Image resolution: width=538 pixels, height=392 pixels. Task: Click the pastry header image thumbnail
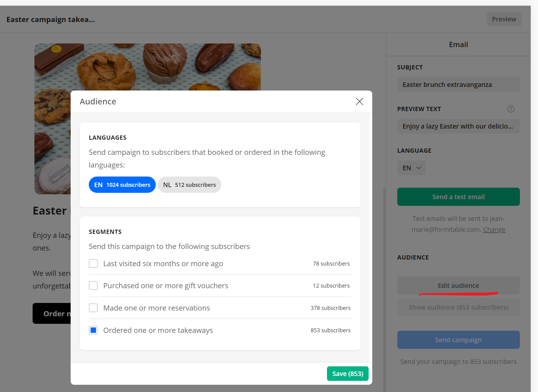coord(147,66)
